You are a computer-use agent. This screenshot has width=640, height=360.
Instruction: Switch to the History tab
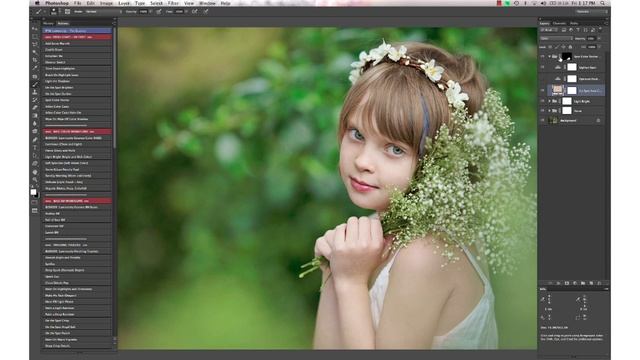click(49, 24)
